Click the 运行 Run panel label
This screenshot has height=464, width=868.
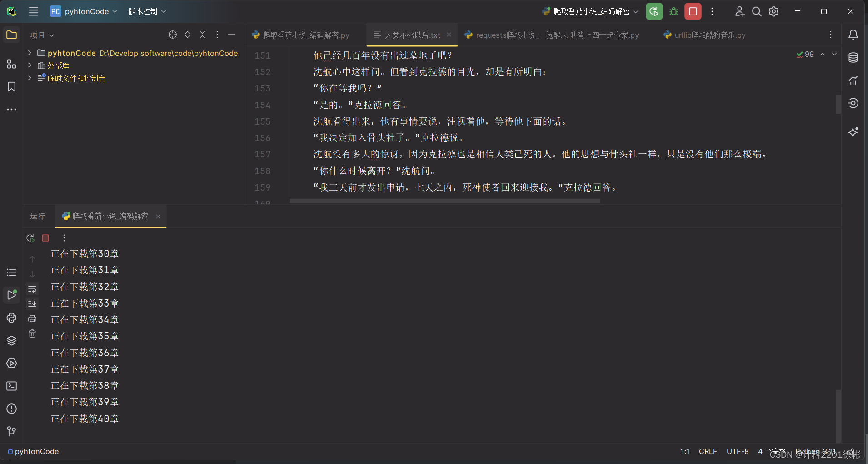point(38,216)
